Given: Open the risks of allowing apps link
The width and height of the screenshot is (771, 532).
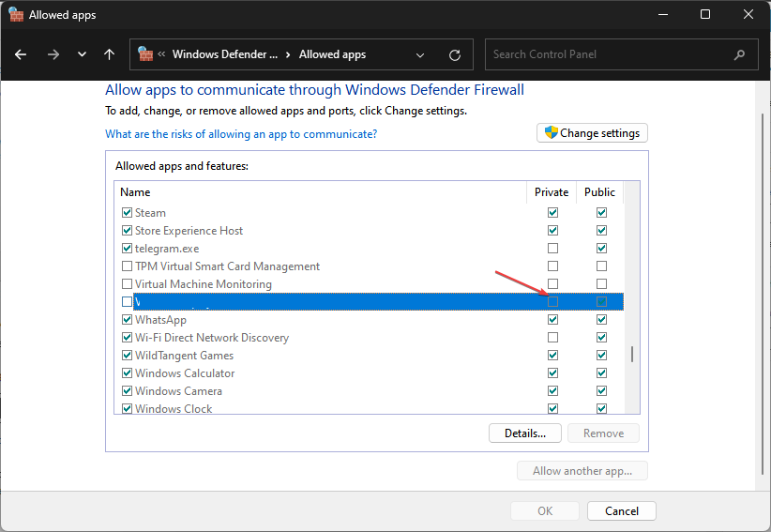Looking at the screenshot, I should point(241,134).
